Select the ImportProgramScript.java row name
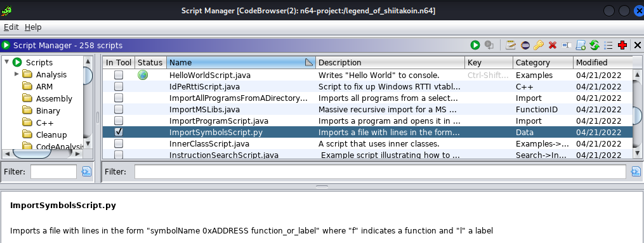 pyautogui.click(x=219, y=121)
